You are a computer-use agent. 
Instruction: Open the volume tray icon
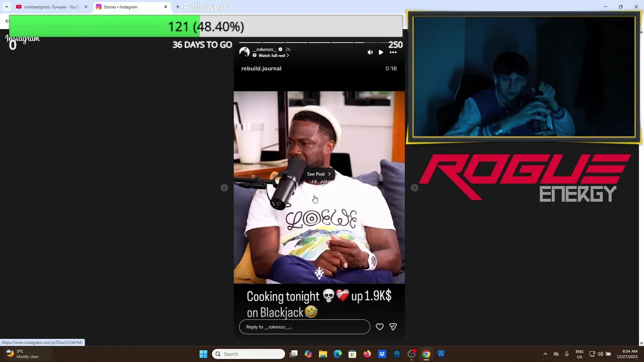(600, 354)
